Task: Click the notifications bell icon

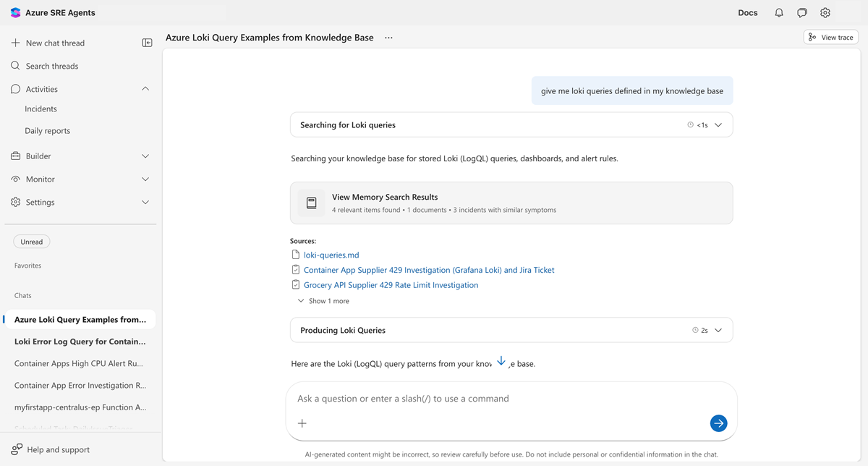Action: click(x=779, y=13)
